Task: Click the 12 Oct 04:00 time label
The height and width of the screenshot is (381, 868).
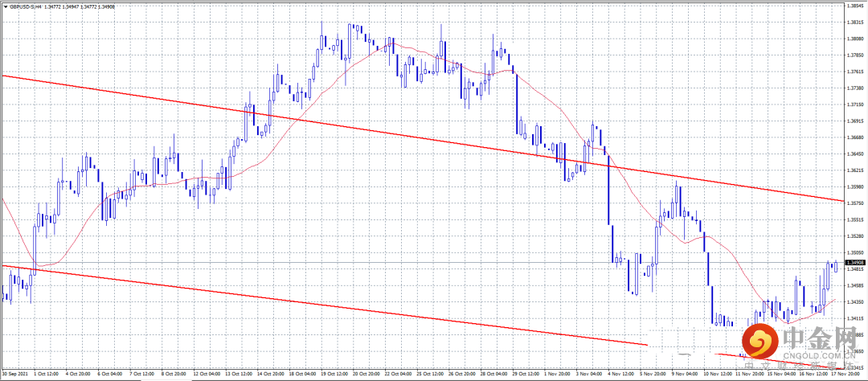Action: [x=206, y=375]
